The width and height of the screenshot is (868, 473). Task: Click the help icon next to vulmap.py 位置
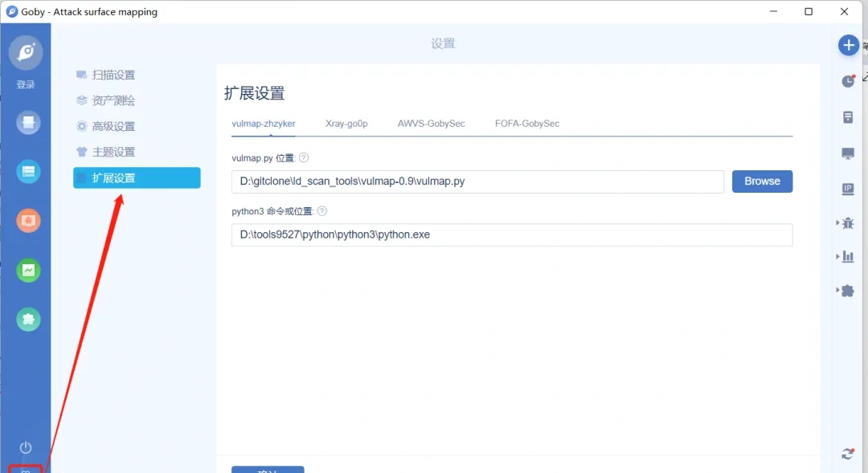tap(304, 157)
